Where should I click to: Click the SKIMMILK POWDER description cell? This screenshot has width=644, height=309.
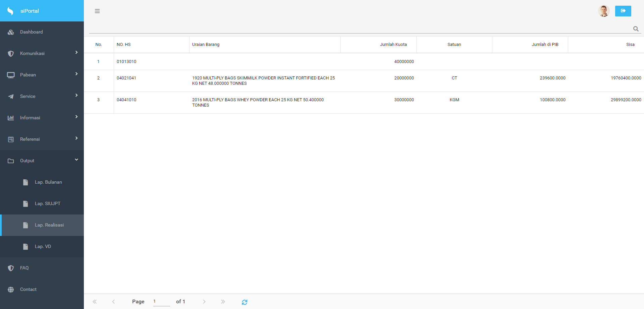pyautogui.click(x=265, y=81)
